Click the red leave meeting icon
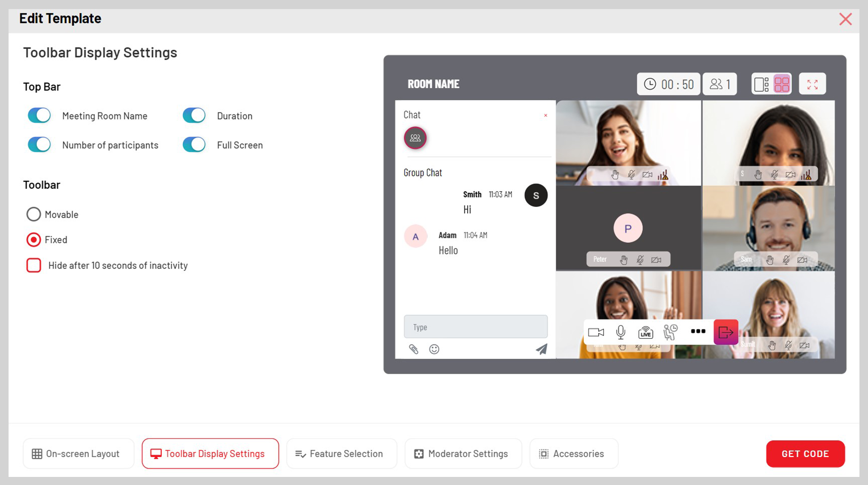The width and height of the screenshot is (868, 485). 726,332
